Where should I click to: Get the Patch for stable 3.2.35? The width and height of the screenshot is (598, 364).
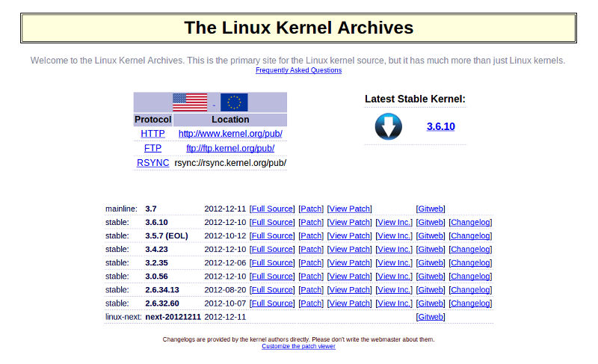click(311, 263)
